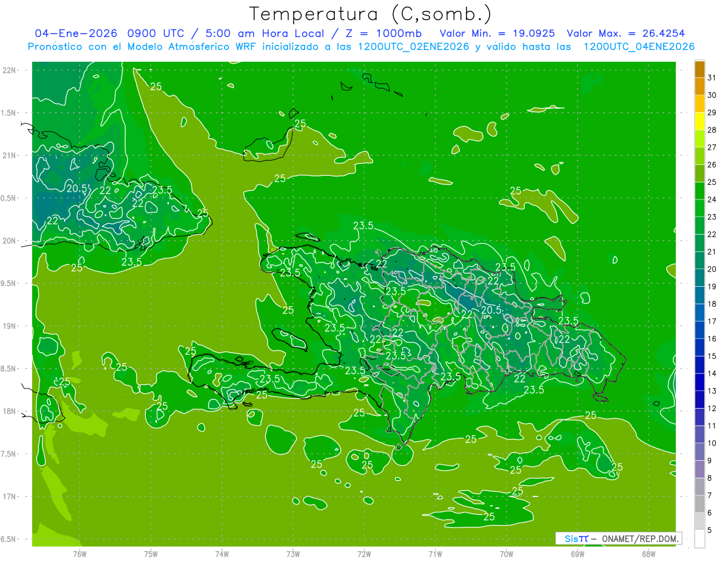Click the 73W longitude axis label
The height and width of the screenshot is (562, 728).
click(x=293, y=554)
